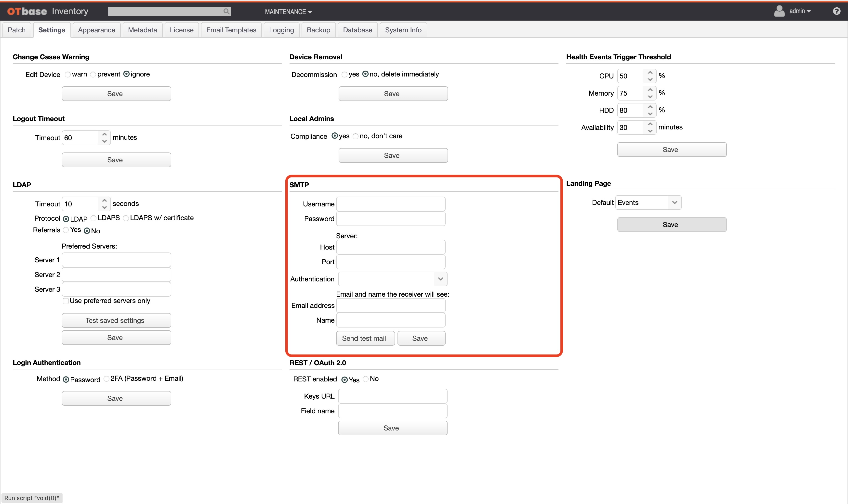Select 'no, don't care' for Compliance
Screen dimensions: 848x504
[356, 136]
